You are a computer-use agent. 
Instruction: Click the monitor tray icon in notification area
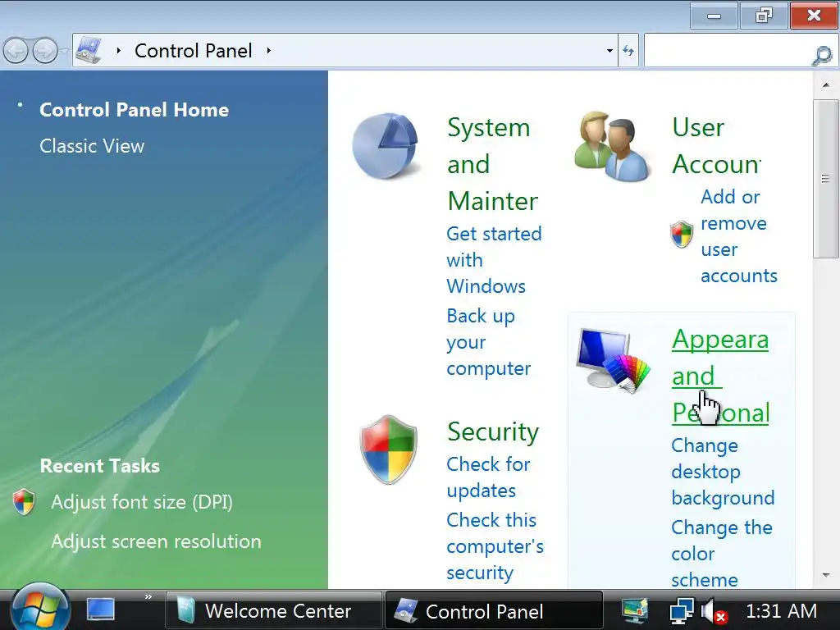pos(636,610)
